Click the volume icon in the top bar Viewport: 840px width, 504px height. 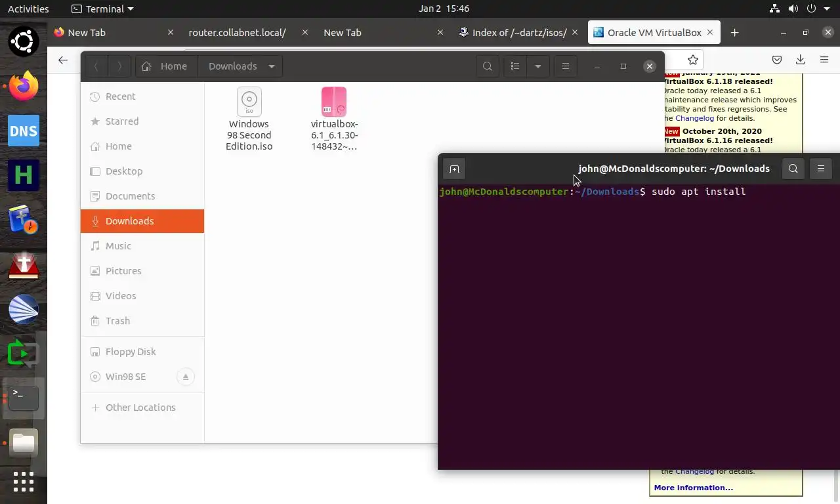[x=793, y=9]
